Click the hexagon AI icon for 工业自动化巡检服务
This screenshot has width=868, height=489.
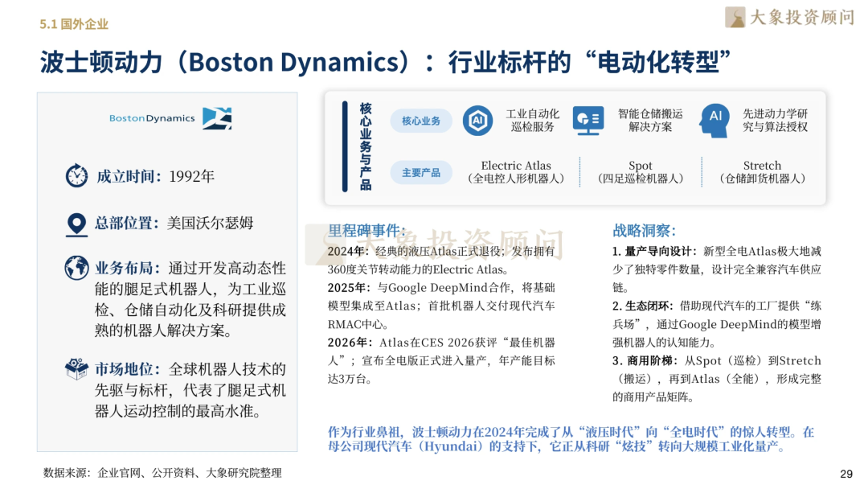(x=477, y=120)
